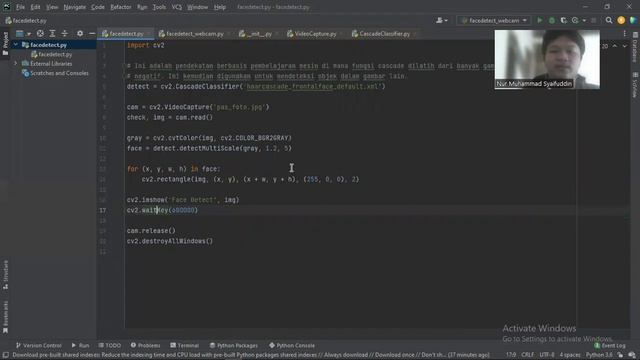Open the SciView right sidebar tool
This screenshot has width=640, height=360.
point(635,85)
